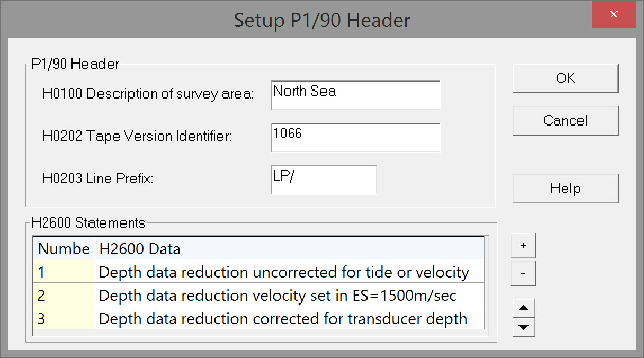Click the survey area description field
Viewport: 644px width, 358px height.
coord(355,95)
